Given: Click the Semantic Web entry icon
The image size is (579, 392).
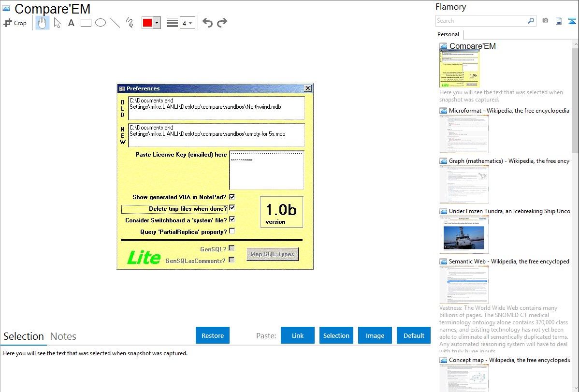Looking at the screenshot, I should pyautogui.click(x=443, y=261).
